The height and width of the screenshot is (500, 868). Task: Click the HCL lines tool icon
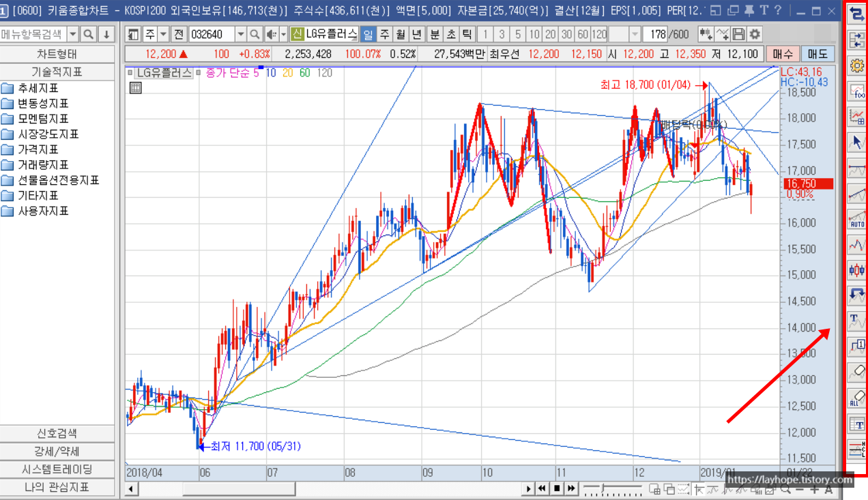coord(856,449)
